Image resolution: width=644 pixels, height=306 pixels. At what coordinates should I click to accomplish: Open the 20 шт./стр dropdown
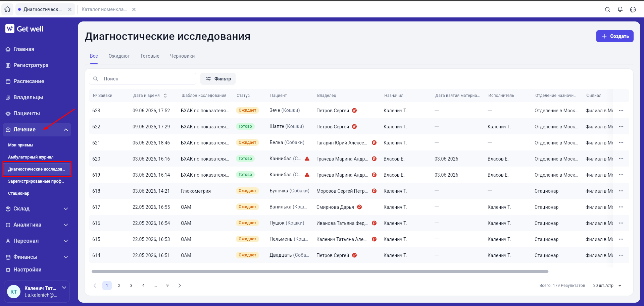click(x=607, y=286)
